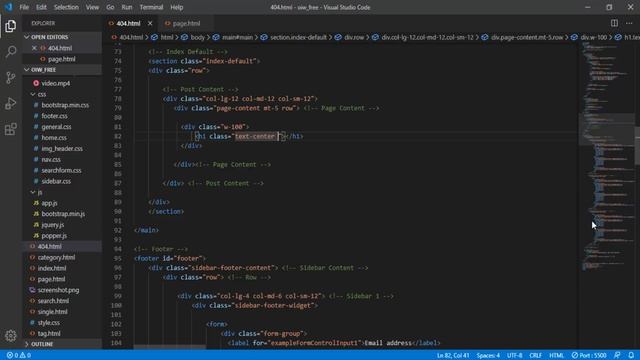640x360 pixels.
Task: Click the split editor right icon
Action: [614, 23]
